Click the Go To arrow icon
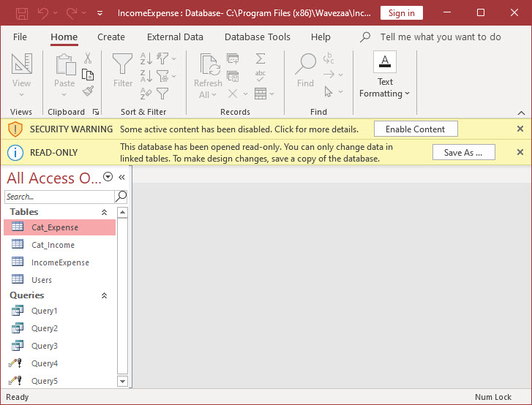Image resolution: width=532 pixels, height=405 pixels. [329, 75]
